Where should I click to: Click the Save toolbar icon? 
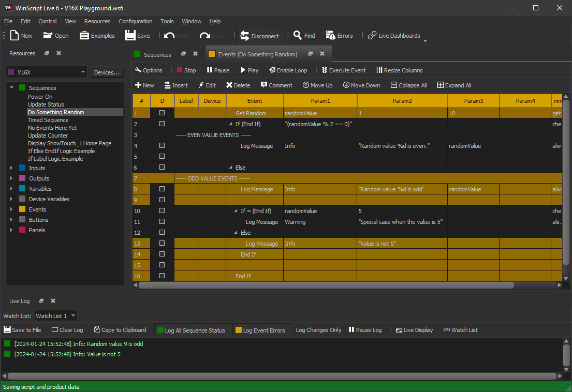point(130,36)
